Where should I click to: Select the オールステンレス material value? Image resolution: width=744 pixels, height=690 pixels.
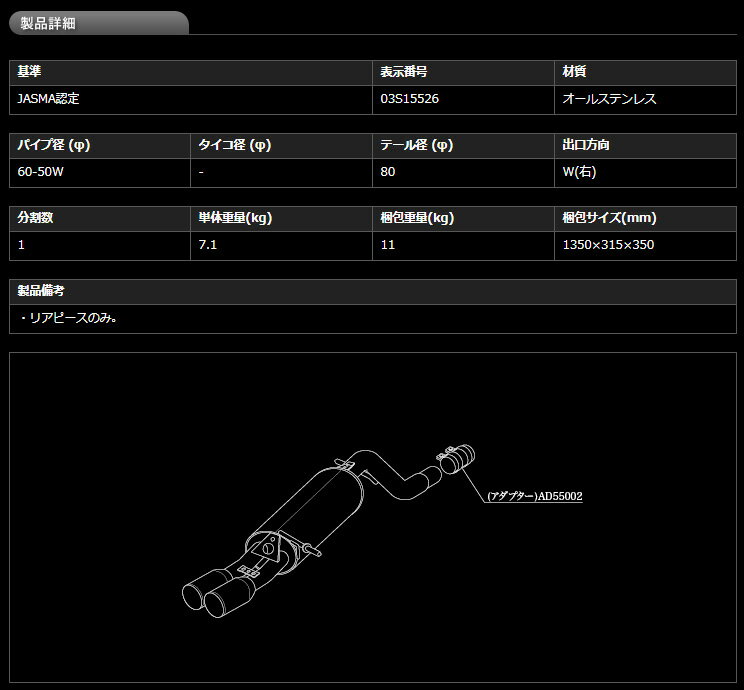[x=610, y=99]
